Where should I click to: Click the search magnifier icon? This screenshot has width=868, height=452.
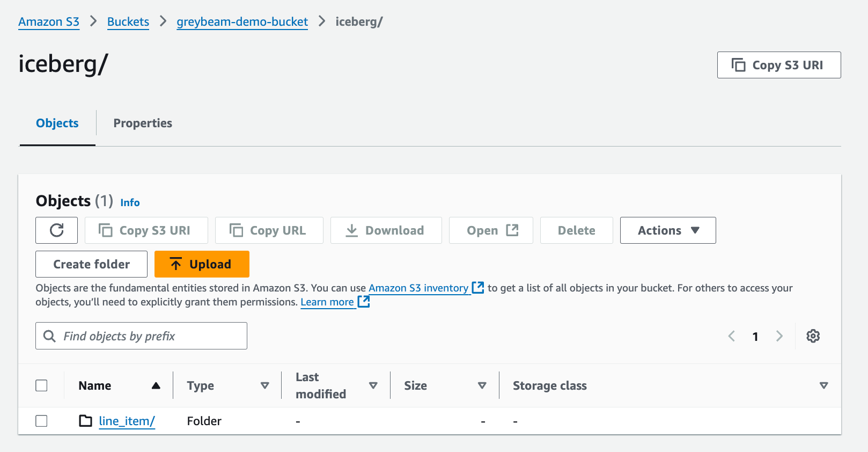[49, 336]
